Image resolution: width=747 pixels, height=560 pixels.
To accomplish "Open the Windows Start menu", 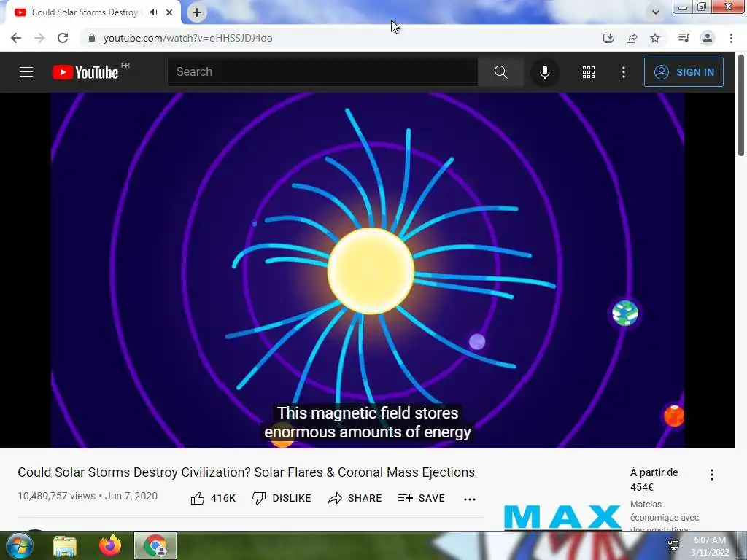I will coord(20,545).
